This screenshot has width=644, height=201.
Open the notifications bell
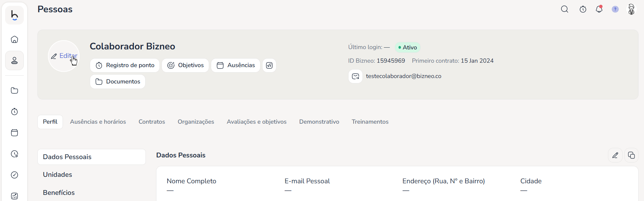click(x=599, y=9)
